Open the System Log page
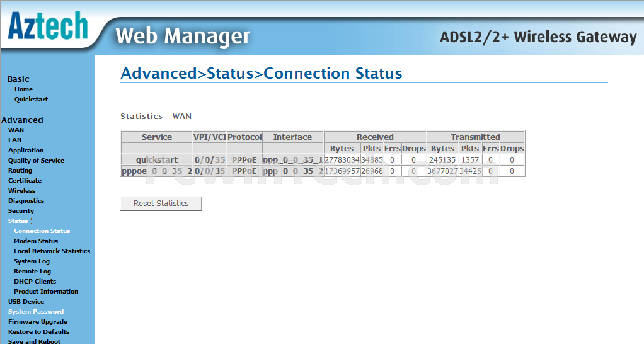Viewport: 644px width, 344px height. point(32,261)
